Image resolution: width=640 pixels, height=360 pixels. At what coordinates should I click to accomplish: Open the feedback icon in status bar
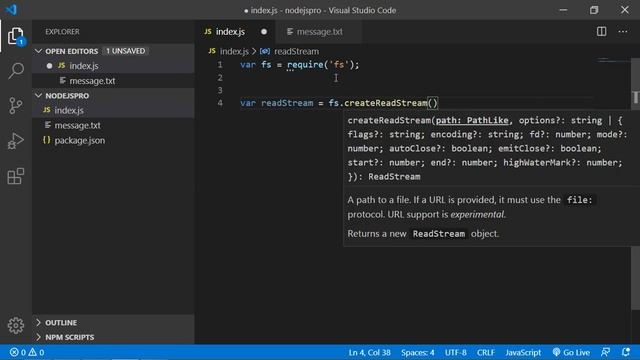click(x=605, y=352)
